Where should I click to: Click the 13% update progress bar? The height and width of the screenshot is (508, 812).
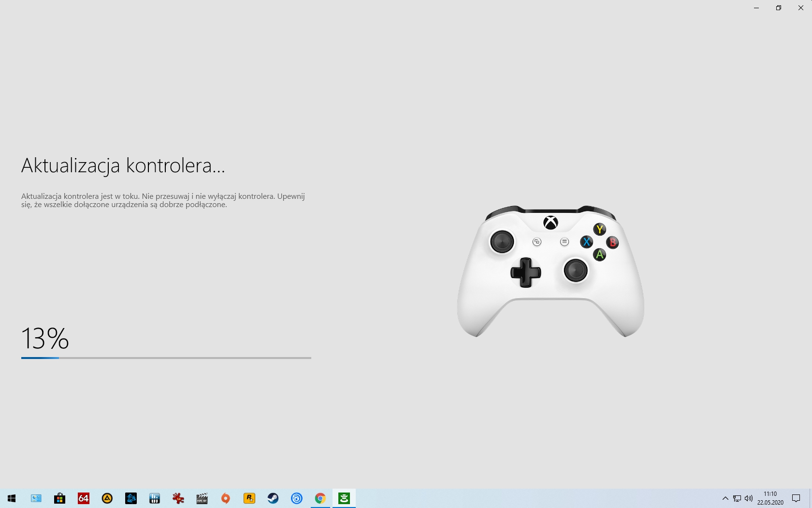[166, 358]
